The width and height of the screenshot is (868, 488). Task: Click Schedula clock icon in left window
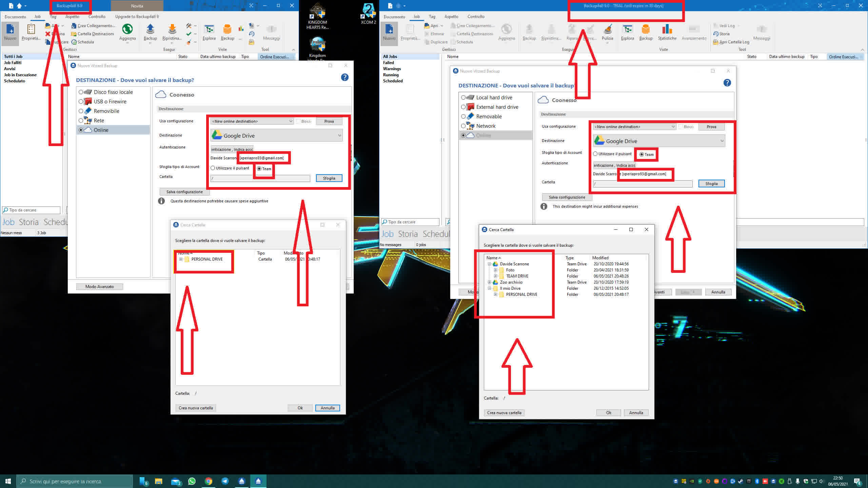coord(83,42)
